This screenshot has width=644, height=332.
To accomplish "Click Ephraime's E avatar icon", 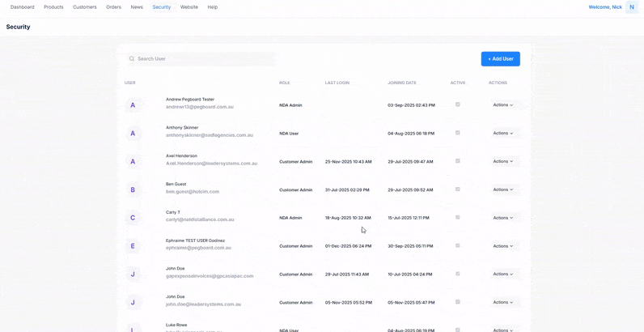I will (133, 246).
